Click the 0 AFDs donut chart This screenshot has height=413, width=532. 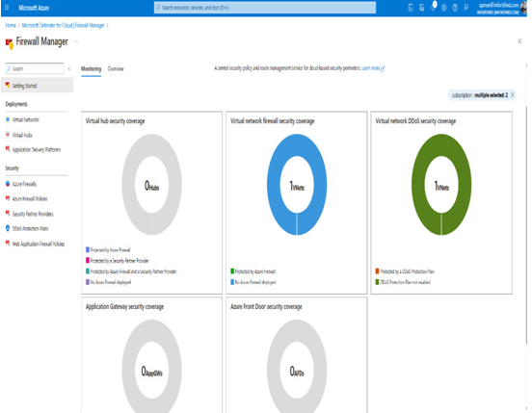pos(297,366)
